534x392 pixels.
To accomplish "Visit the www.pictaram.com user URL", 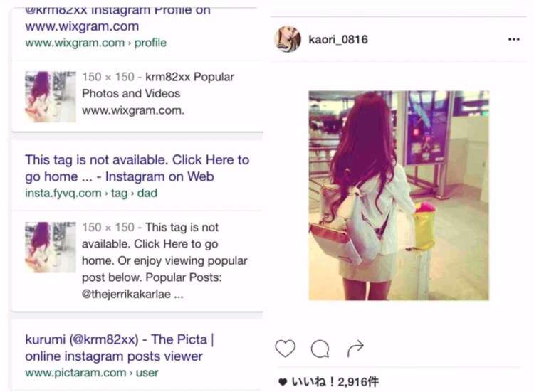I will [92, 373].
